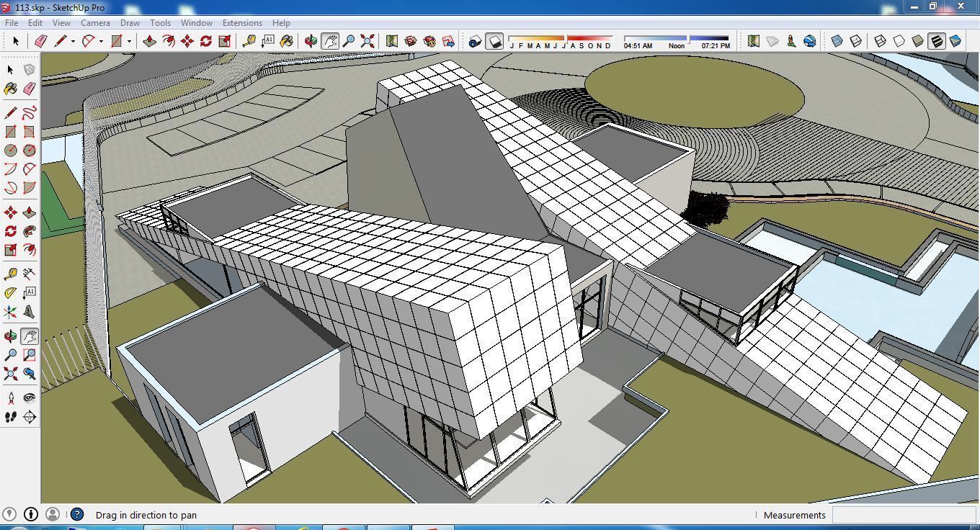This screenshot has height=530, width=980.
Task: Select the Zoom Window tool
Action: [29, 355]
